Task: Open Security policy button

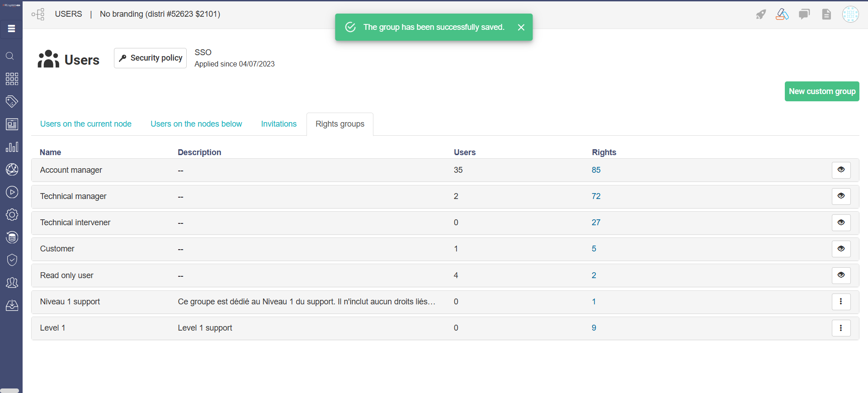Action: [150, 58]
